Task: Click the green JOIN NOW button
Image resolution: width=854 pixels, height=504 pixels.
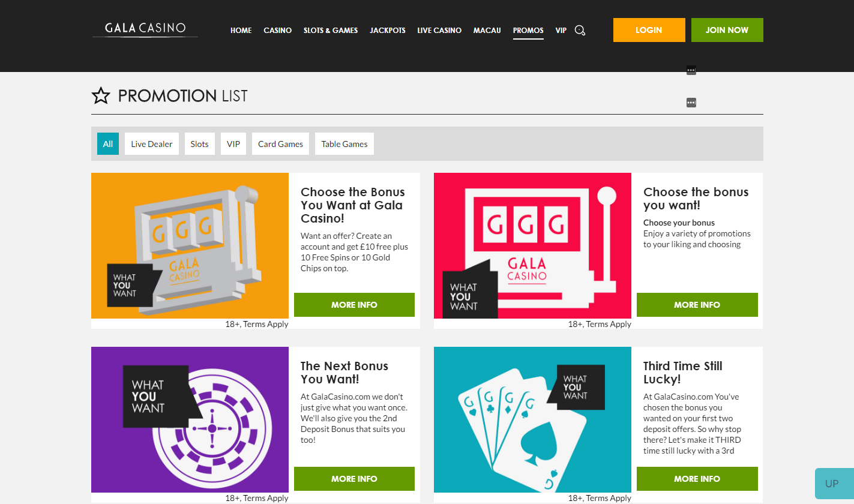Action: (x=727, y=30)
